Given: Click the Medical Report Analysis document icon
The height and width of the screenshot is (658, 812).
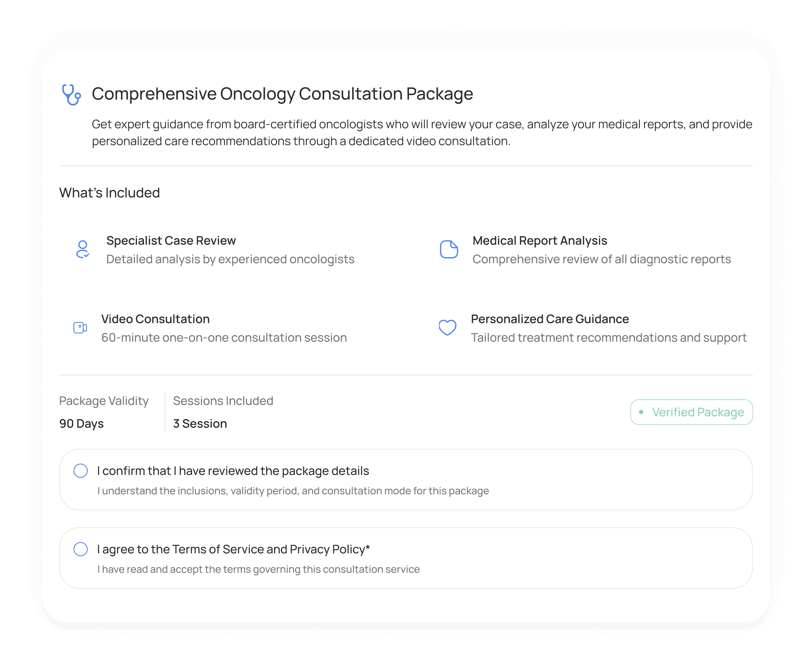Looking at the screenshot, I should click(449, 249).
